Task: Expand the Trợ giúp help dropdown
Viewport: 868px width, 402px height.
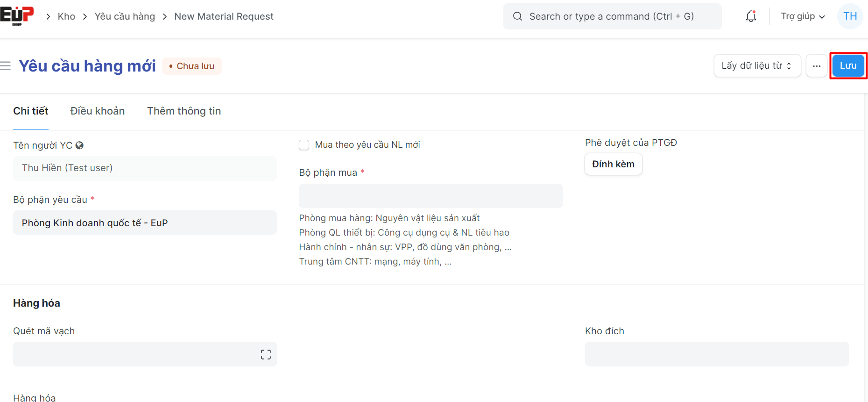Action: [802, 16]
